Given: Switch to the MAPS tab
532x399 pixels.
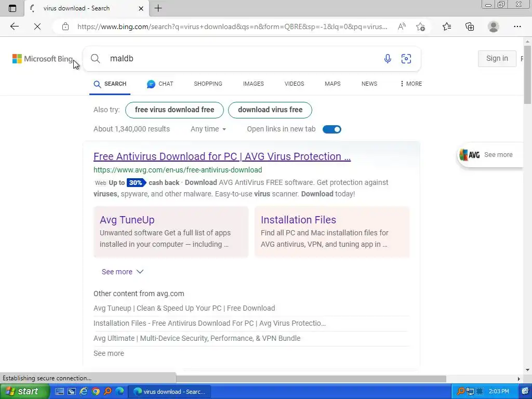Looking at the screenshot, I should coord(332,84).
